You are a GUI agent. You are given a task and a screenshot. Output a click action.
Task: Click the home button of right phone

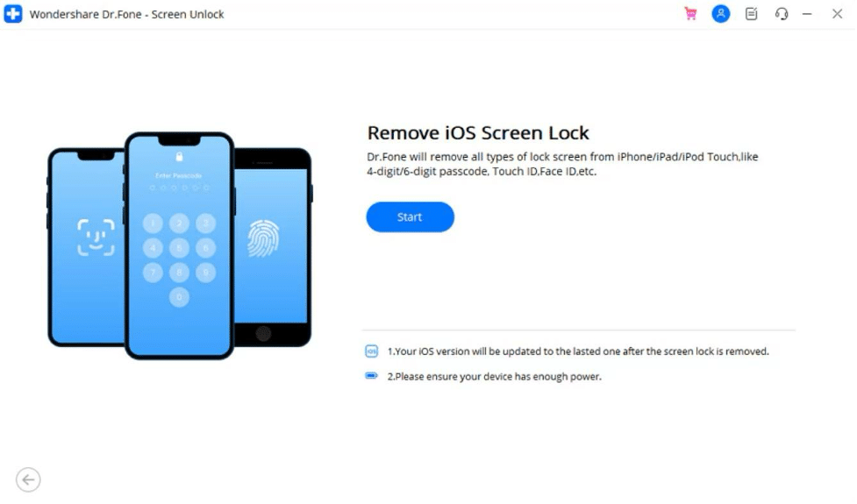(x=263, y=334)
